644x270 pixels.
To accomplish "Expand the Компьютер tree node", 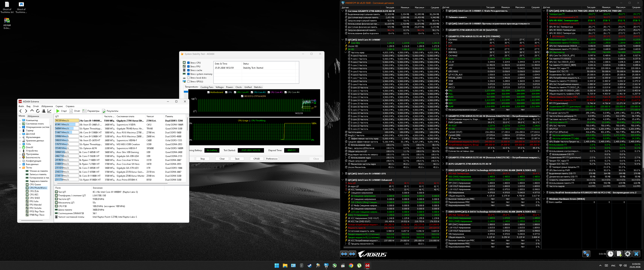I will pyautogui.click(x=20, y=121).
